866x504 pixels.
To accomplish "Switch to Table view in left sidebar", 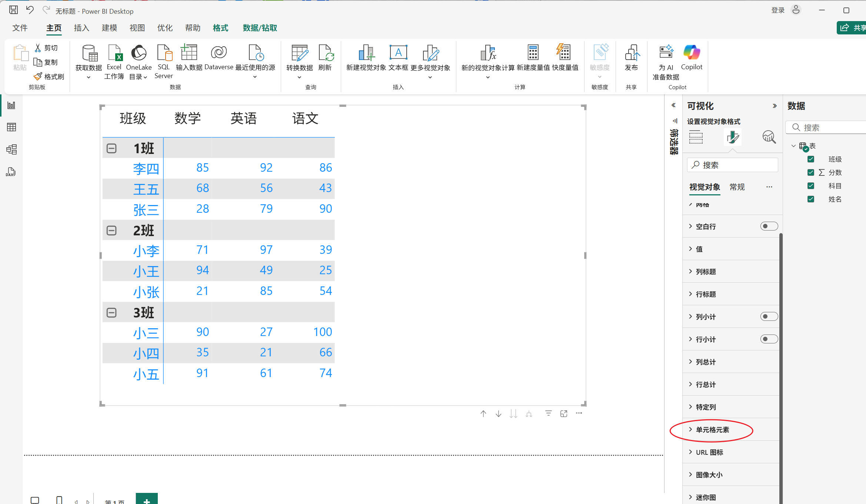I will pyautogui.click(x=11, y=127).
